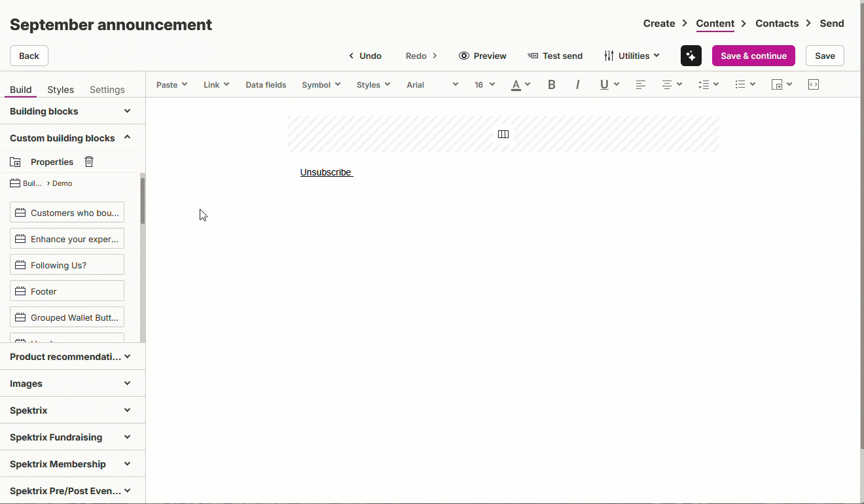This screenshot has height=504, width=864.
Task: Click the add folder icon beside Properties
Action: click(x=15, y=162)
